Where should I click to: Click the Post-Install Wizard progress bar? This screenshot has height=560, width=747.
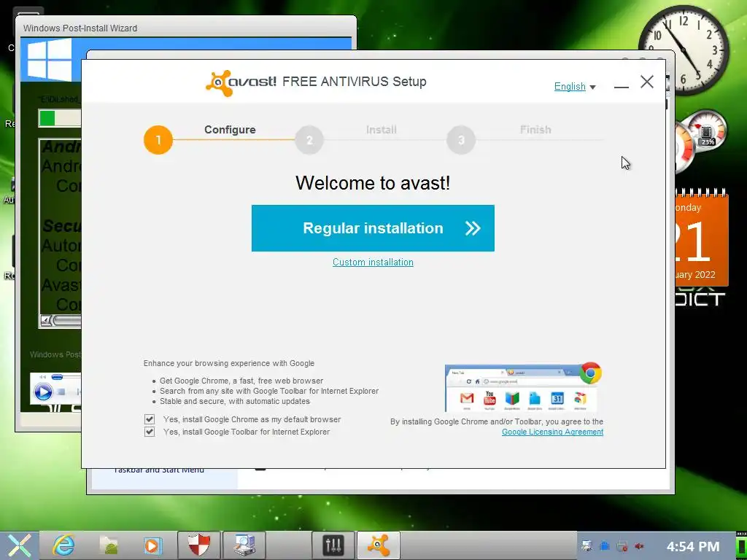point(60,118)
